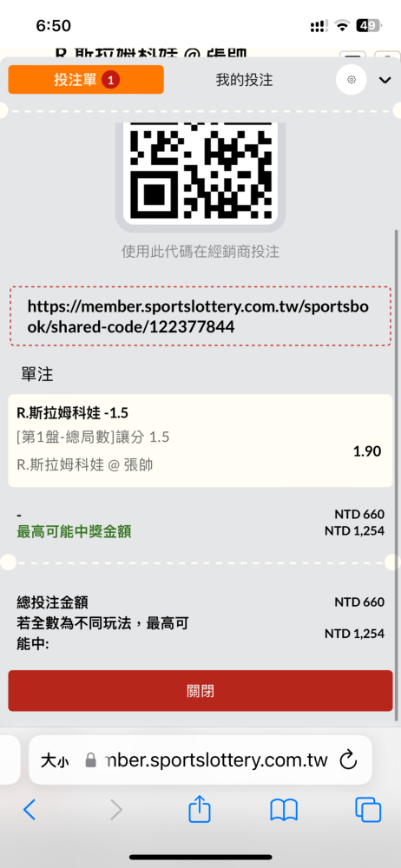The height and width of the screenshot is (868, 401).
Task: Show open tabs with Safari tabs icon
Action: [x=368, y=811]
